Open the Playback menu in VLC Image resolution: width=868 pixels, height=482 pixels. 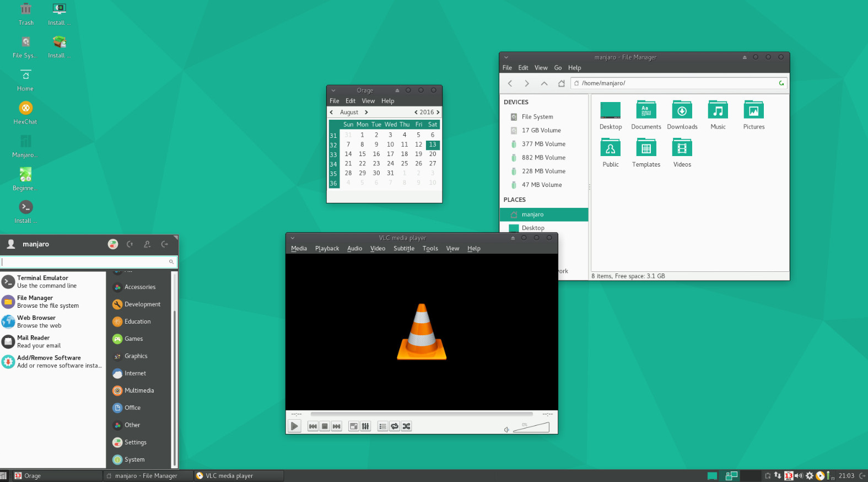coord(327,249)
